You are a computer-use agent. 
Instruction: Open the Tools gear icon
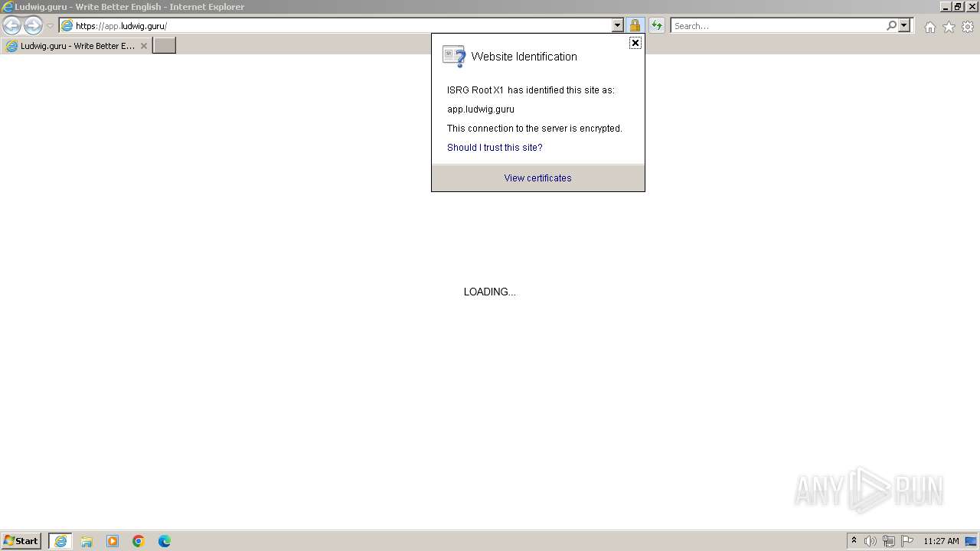click(968, 27)
